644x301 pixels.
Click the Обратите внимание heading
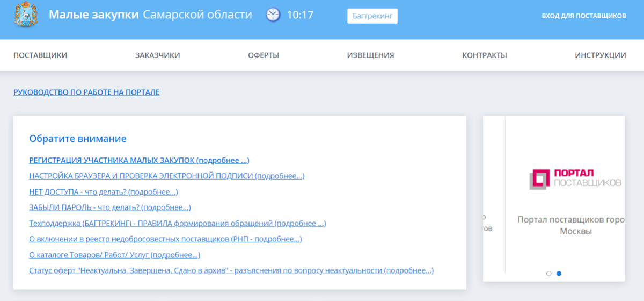tap(78, 139)
